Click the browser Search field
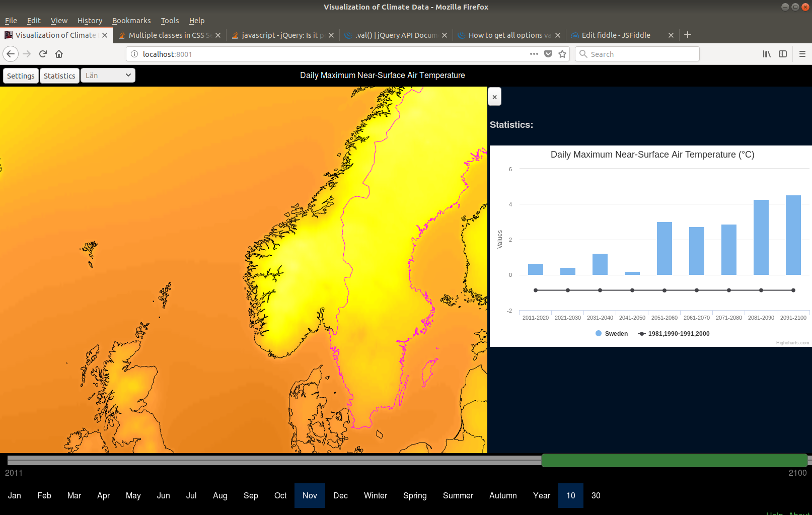The image size is (812, 515). coord(637,54)
